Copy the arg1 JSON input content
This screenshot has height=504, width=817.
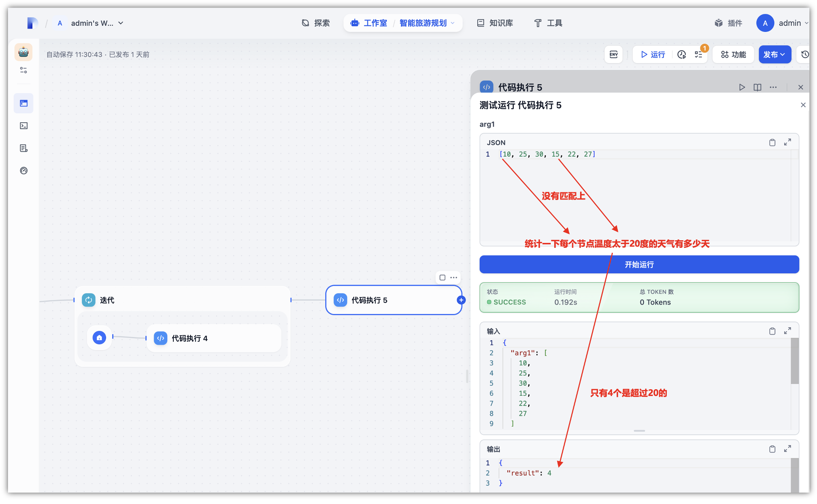[x=772, y=143]
